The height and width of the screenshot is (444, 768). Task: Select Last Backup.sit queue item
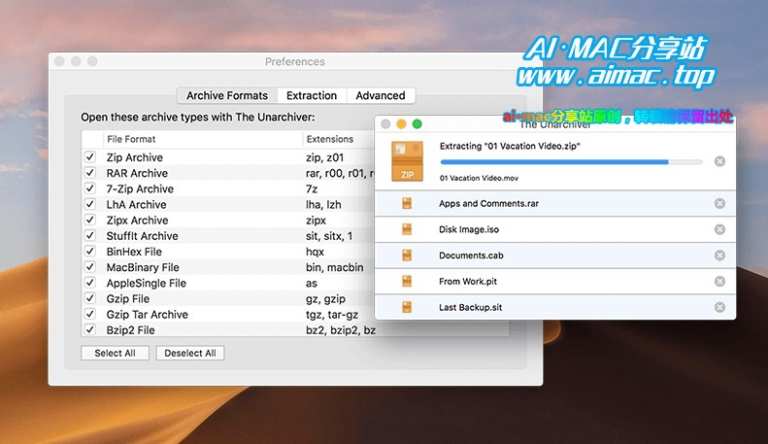555,307
